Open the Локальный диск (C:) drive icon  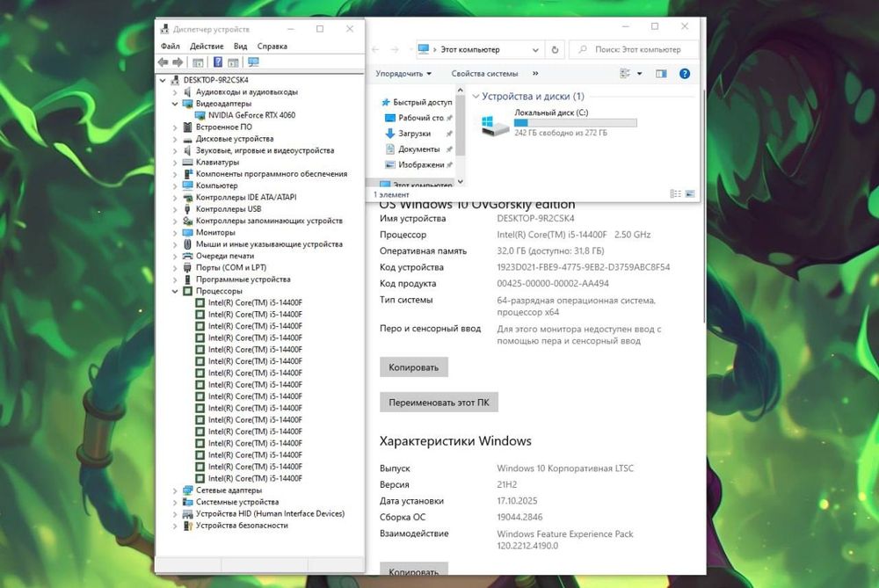[495, 125]
